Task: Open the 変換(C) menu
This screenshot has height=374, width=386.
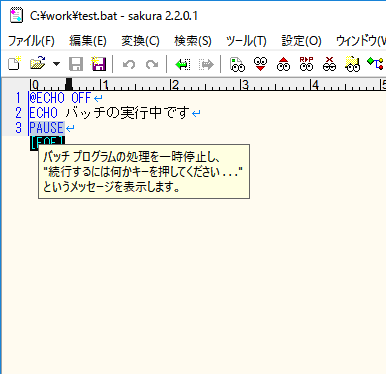Action: (x=140, y=41)
